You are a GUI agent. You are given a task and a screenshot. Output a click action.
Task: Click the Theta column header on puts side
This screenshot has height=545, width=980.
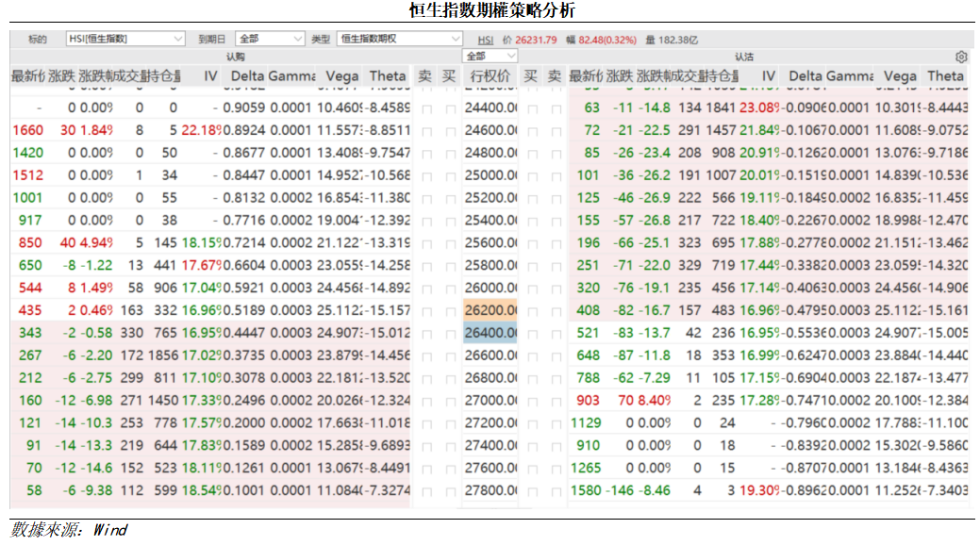click(x=947, y=75)
